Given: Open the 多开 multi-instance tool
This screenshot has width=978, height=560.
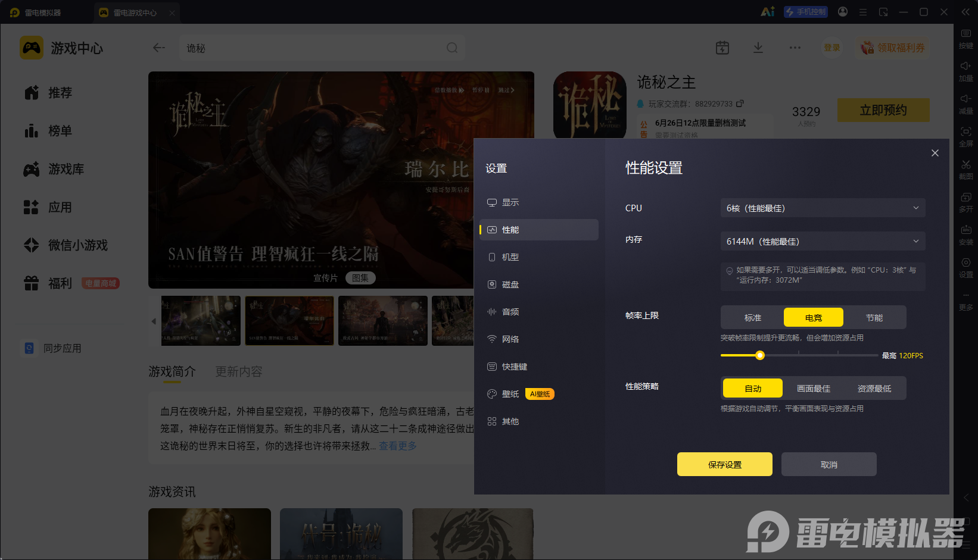Looking at the screenshot, I should [x=965, y=202].
